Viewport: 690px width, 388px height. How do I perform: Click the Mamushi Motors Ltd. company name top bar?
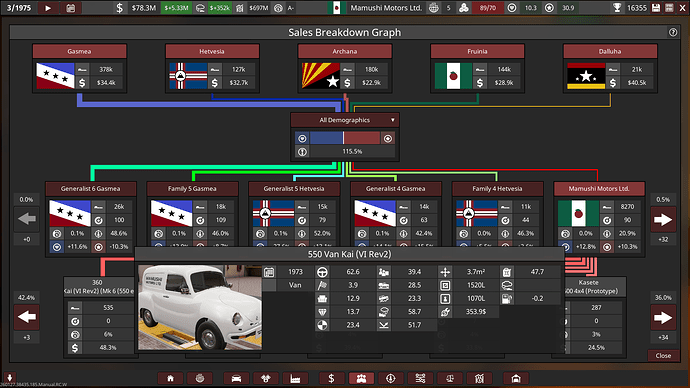tap(386, 8)
